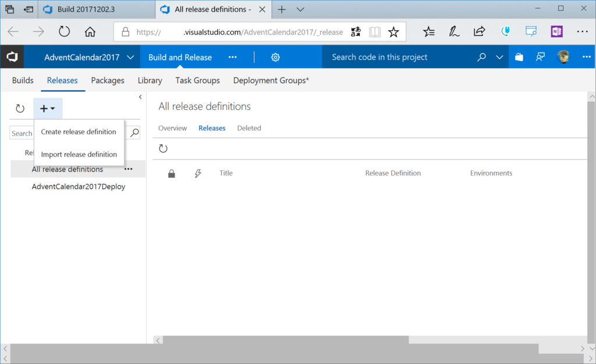
Task: Add page to favorites with star icon
Action: 393,32
